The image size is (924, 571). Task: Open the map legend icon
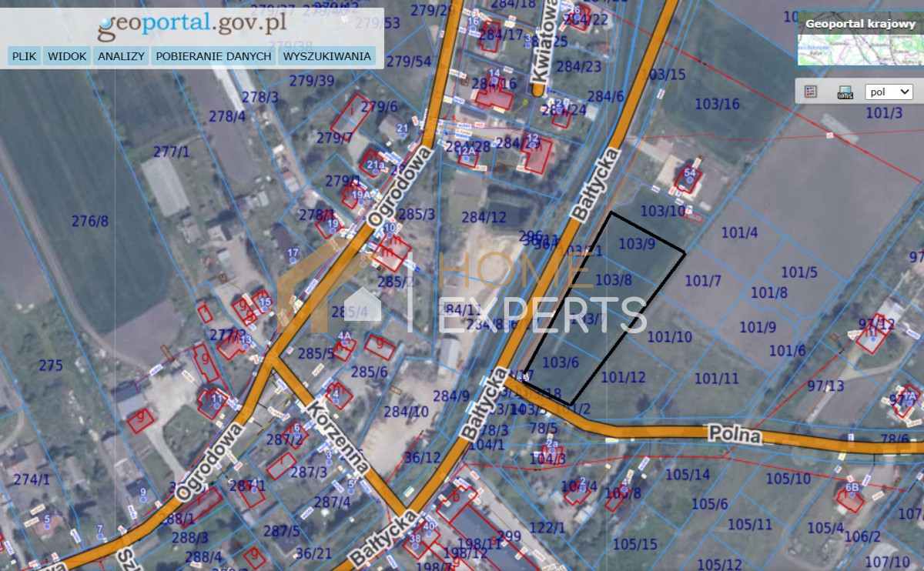[810, 92]
